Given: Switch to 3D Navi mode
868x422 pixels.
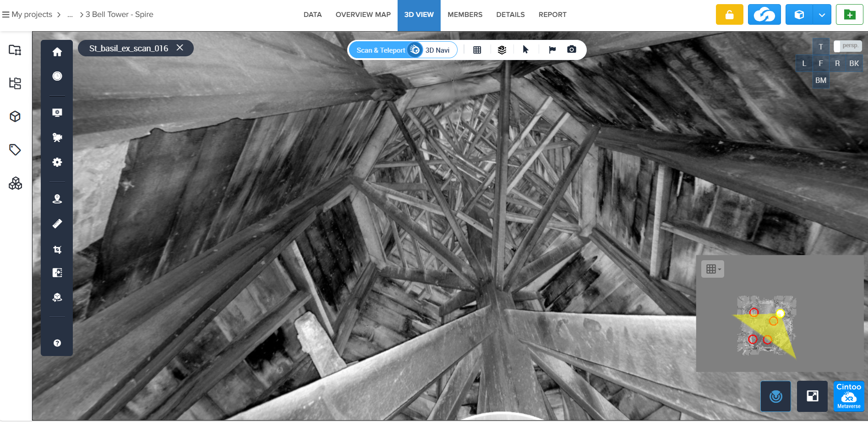Looking at the screenshot, I should coord(437,50).
